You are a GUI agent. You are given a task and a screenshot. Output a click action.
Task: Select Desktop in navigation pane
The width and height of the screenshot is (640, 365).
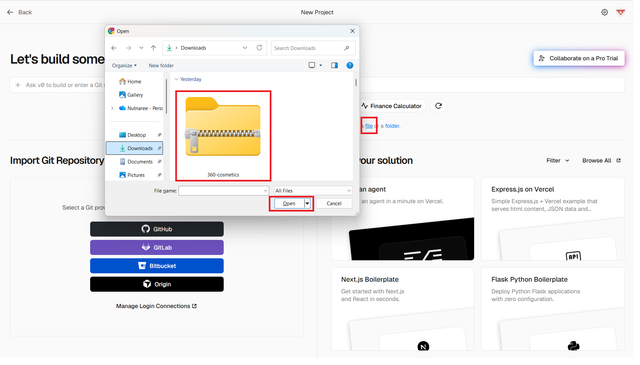tap(136, 136)
